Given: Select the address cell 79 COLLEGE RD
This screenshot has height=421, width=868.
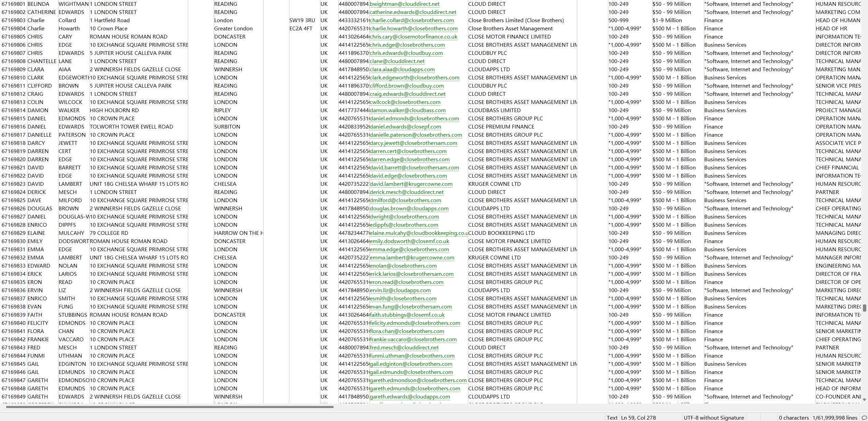Looking at the screenshot, I should [x=109, y=233].
